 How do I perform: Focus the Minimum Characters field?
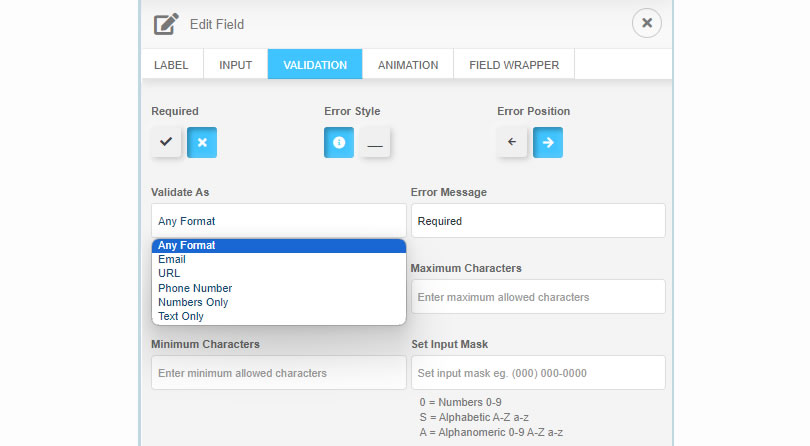click(278, 373)
